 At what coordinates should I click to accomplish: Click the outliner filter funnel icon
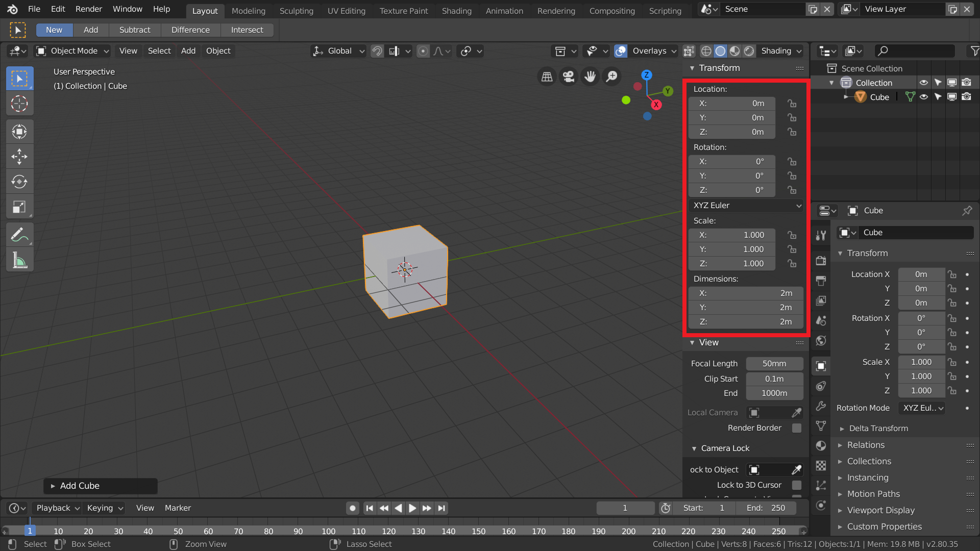974,51
